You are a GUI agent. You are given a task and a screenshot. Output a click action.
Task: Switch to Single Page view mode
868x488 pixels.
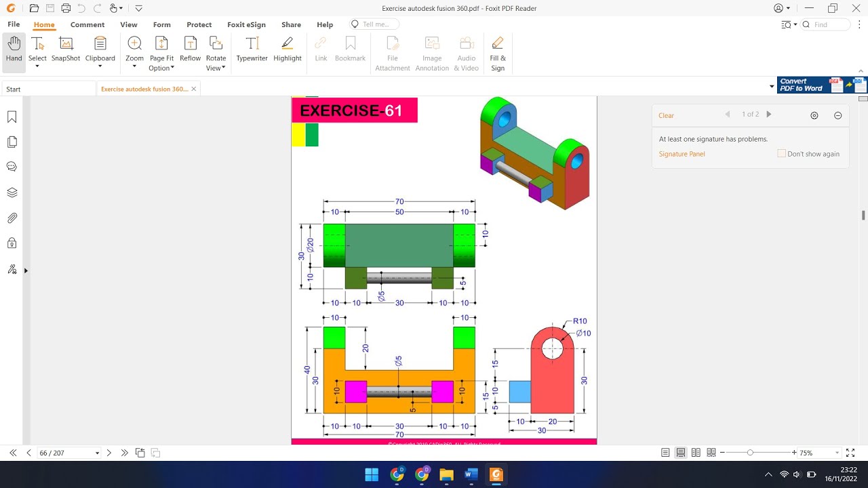point(665,453)
